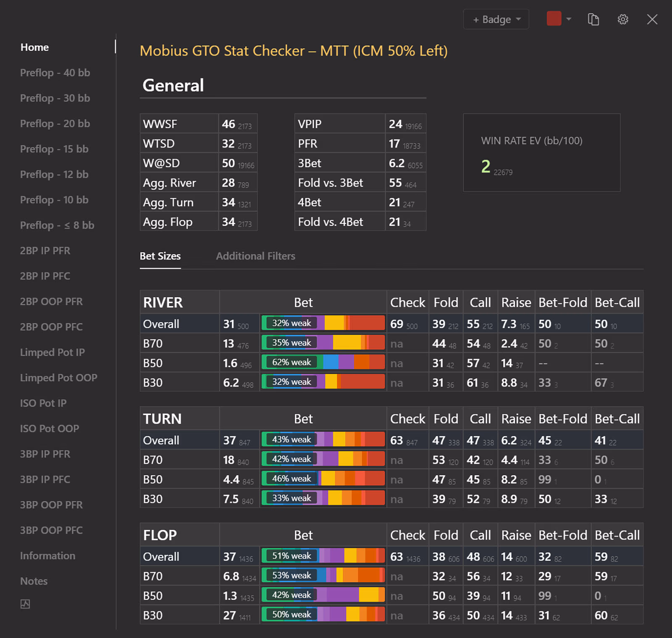
Task: Click the RIVER Overall bet distribution bar
Action: pyautogui.click(x=323, y=323)
